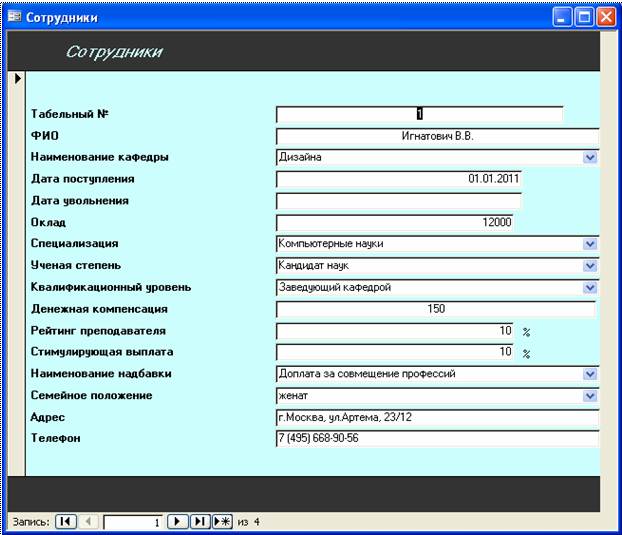
Task: Click the record selector arrow on left
Action: click(x=17, y=79)
